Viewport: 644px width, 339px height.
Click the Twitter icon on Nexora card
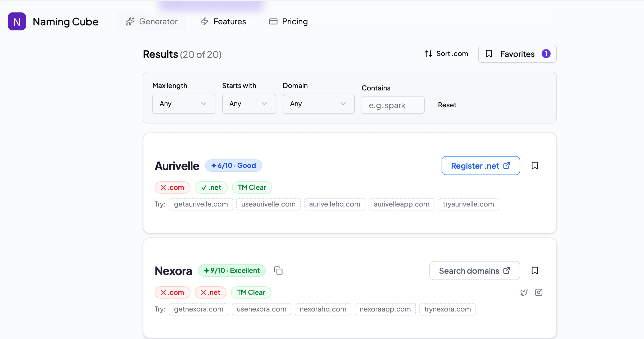tap(524, 292)
